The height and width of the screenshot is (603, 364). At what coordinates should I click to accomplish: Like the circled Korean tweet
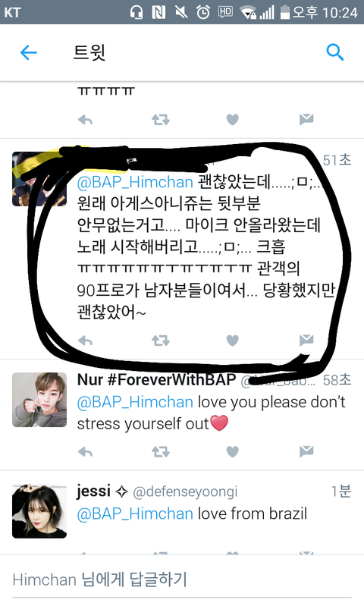232,341
